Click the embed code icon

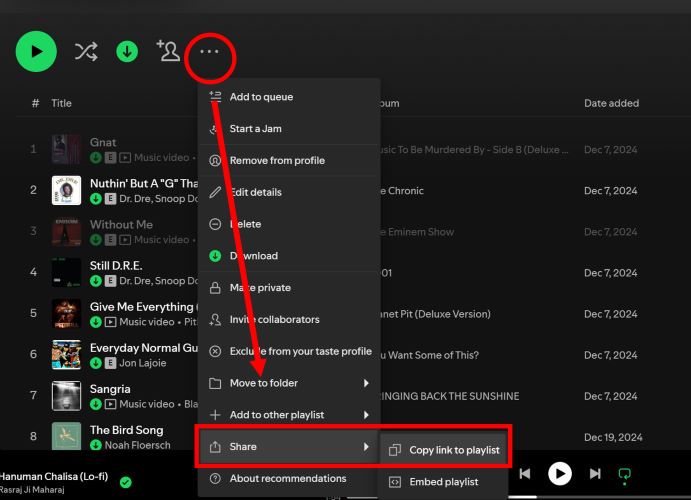[x=395, y=482]
